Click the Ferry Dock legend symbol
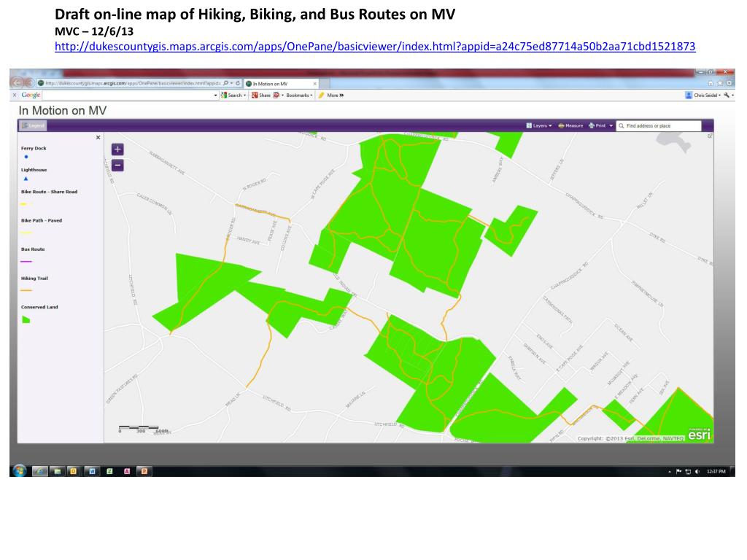 click(26, 157)
